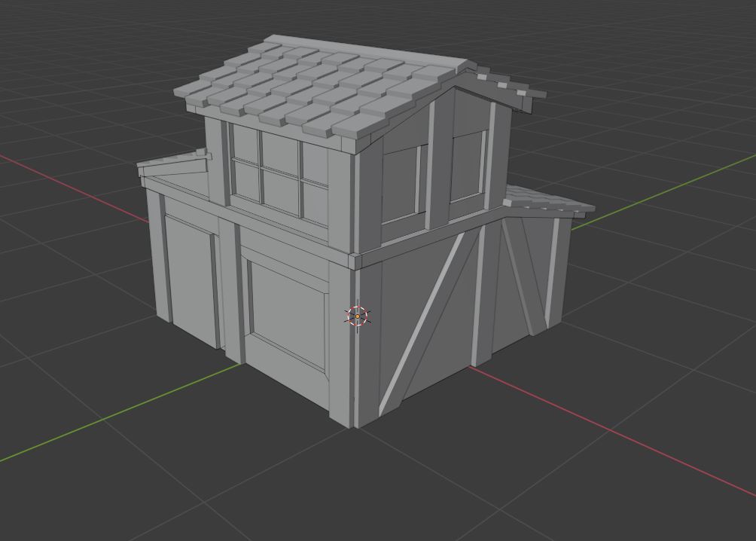Screen dimensions: 756x541
Task: Click the right upper-floor side window
Action: pyautogui.click(x=467, y=164)
